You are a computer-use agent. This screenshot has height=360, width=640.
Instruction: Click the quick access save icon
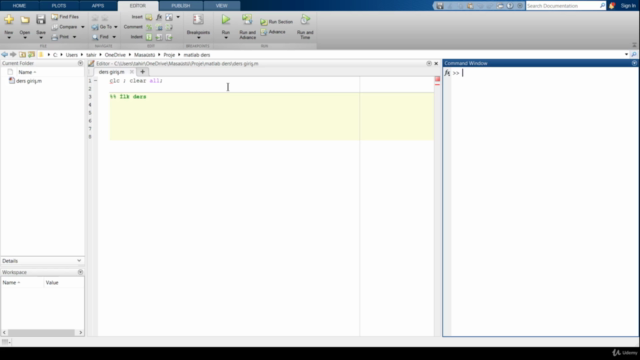440,6
